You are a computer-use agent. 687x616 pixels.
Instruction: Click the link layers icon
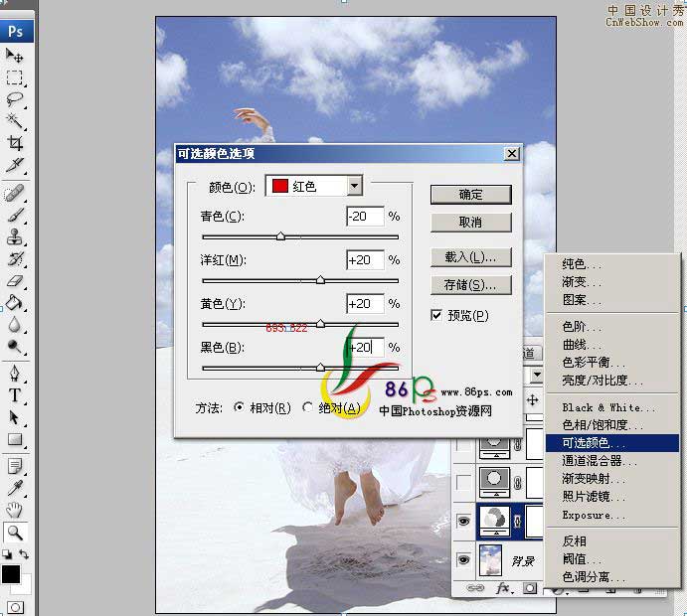click(475, 588)
